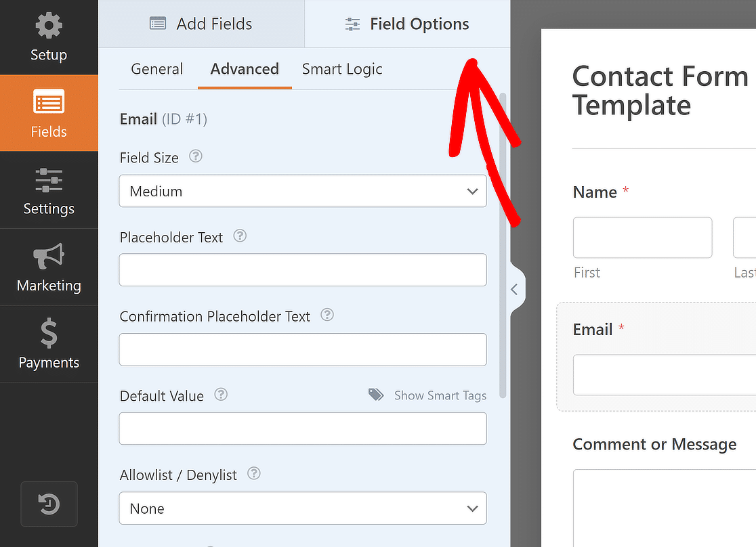The height and width of the screenshot is (547, 756).
Task: Click the Field Size help icon
Action: (195, 156)
